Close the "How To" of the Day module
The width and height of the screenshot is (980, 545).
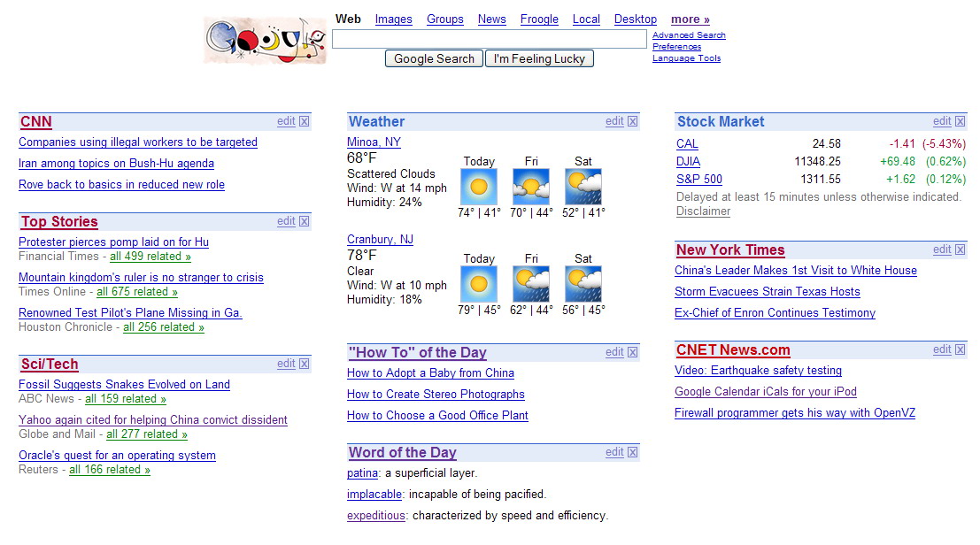632,352
